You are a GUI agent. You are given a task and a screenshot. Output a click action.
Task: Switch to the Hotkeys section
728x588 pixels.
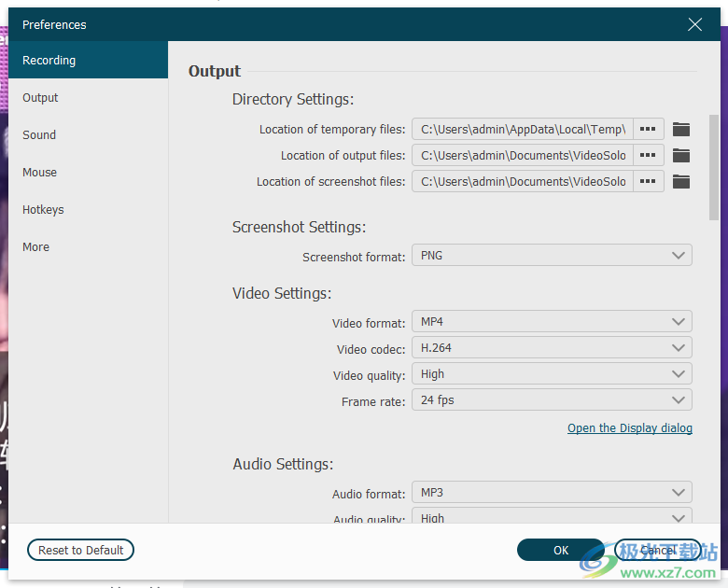point(89,209)
